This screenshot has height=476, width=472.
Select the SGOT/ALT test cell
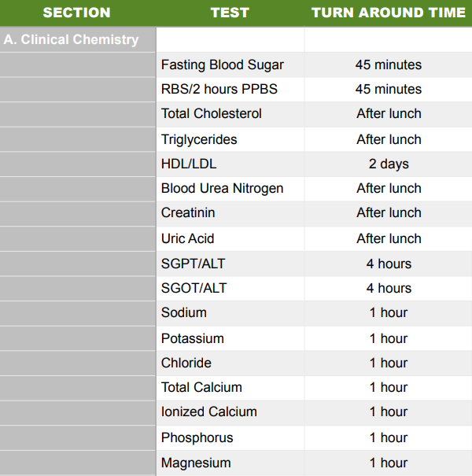[x=194, y=288]
